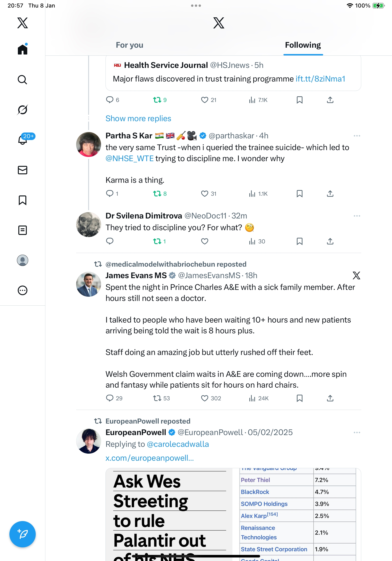Viewport: 392px width, 561px height.
Task: Open the @NHSE_WTE mention link
Action: tap(129, 159)
